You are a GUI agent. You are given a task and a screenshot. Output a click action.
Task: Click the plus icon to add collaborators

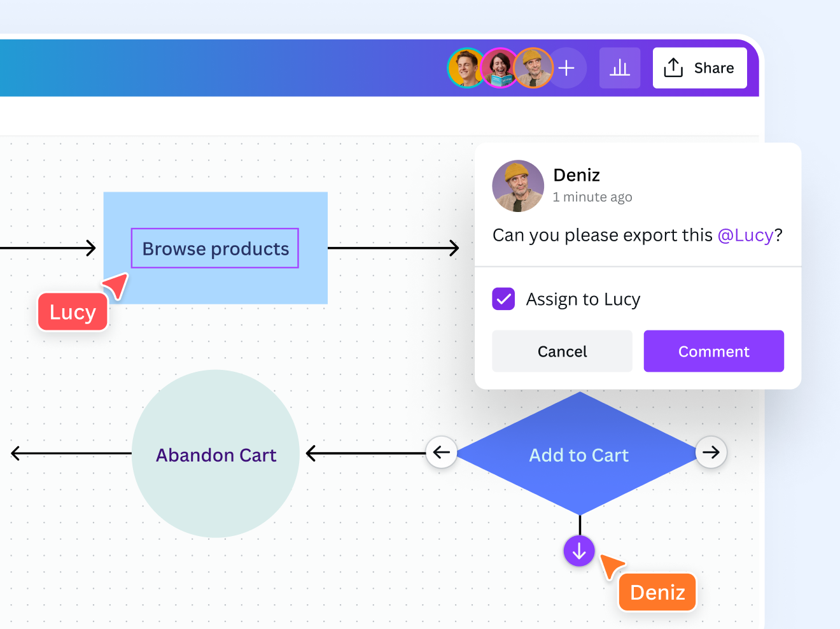566,68
